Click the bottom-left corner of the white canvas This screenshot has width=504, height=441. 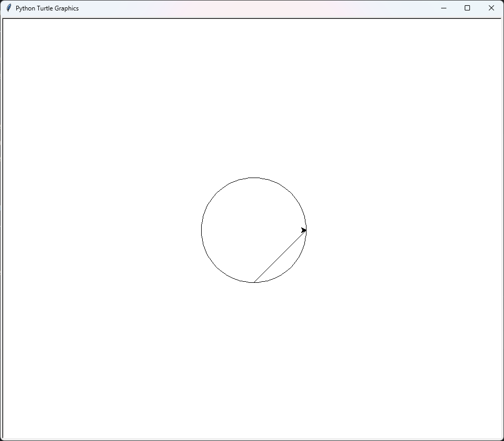pos(5,436)
